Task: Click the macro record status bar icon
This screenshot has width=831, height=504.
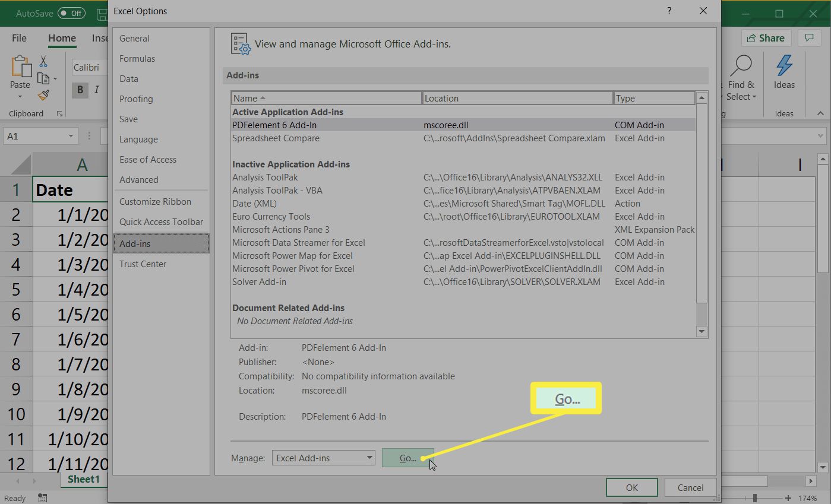Action: 42,498
